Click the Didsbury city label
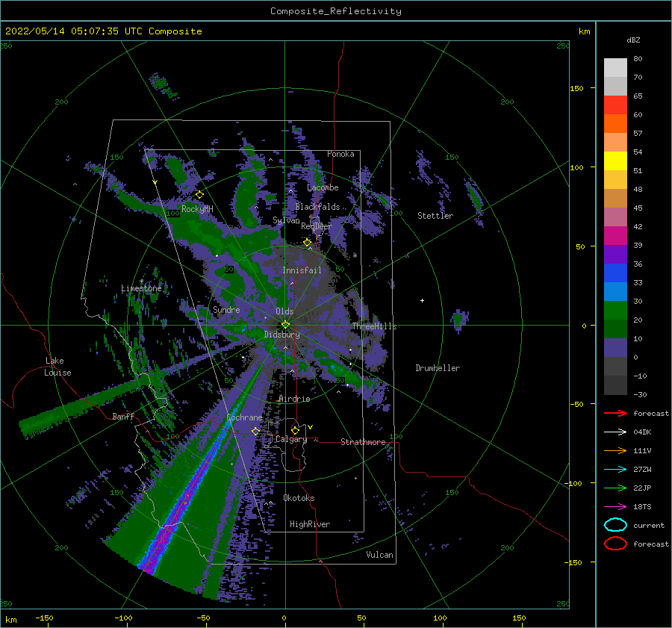This screenshot has width=672, height=628. tap(282, 335)
